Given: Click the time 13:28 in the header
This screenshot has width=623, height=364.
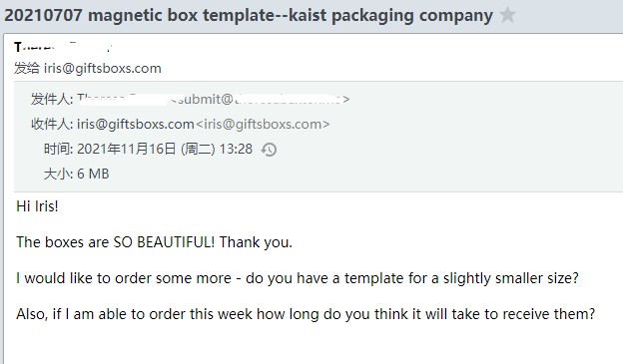Looking at the screenshot, I should point(236,150).
